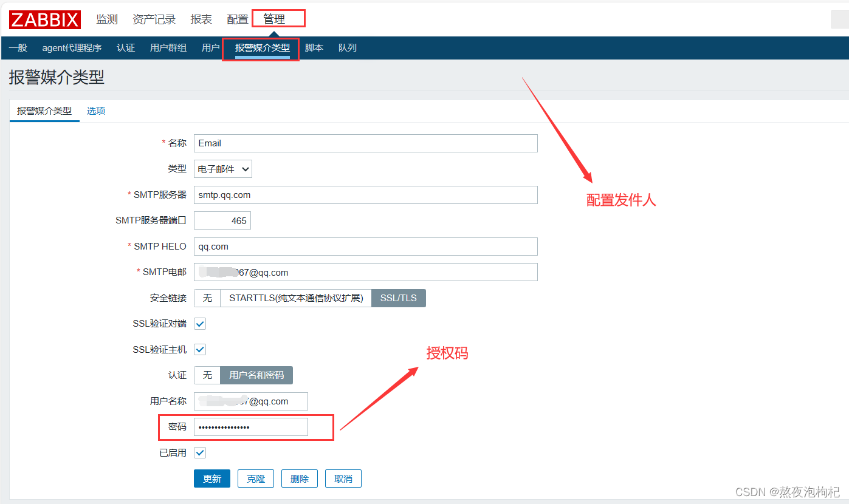Go to 认证 submenu item
The width and height of the screenshot is (849, 504).
(x=126, y=48)
